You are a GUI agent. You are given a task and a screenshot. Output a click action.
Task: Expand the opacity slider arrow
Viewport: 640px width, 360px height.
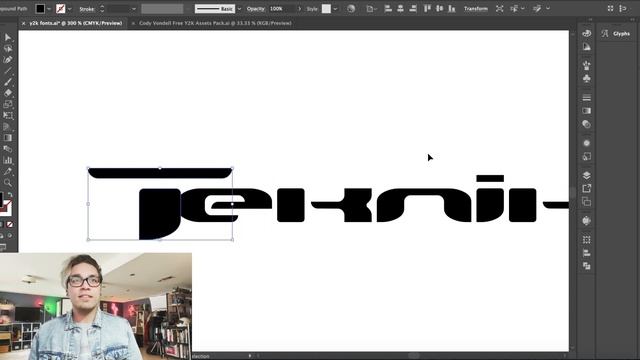300,9
